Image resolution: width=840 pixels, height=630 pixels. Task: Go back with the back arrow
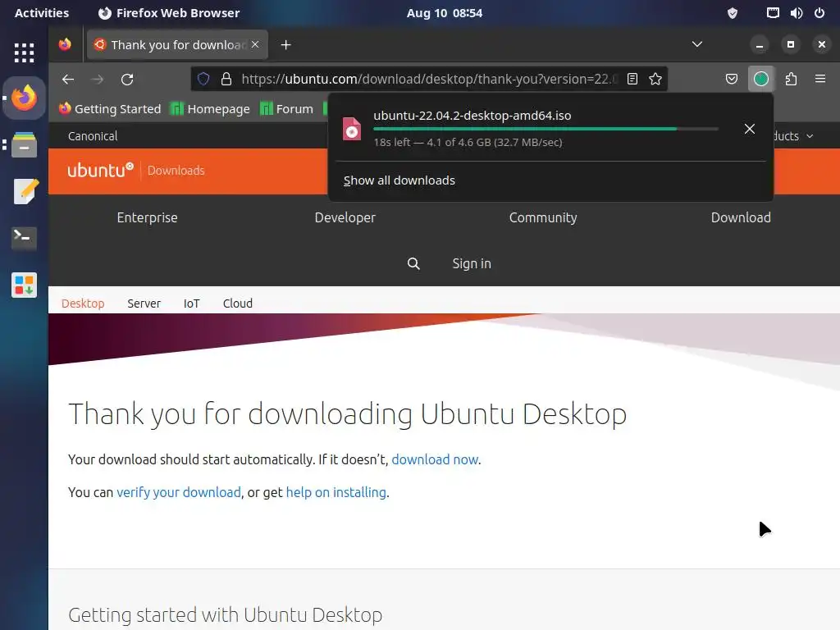coord(68,80)
